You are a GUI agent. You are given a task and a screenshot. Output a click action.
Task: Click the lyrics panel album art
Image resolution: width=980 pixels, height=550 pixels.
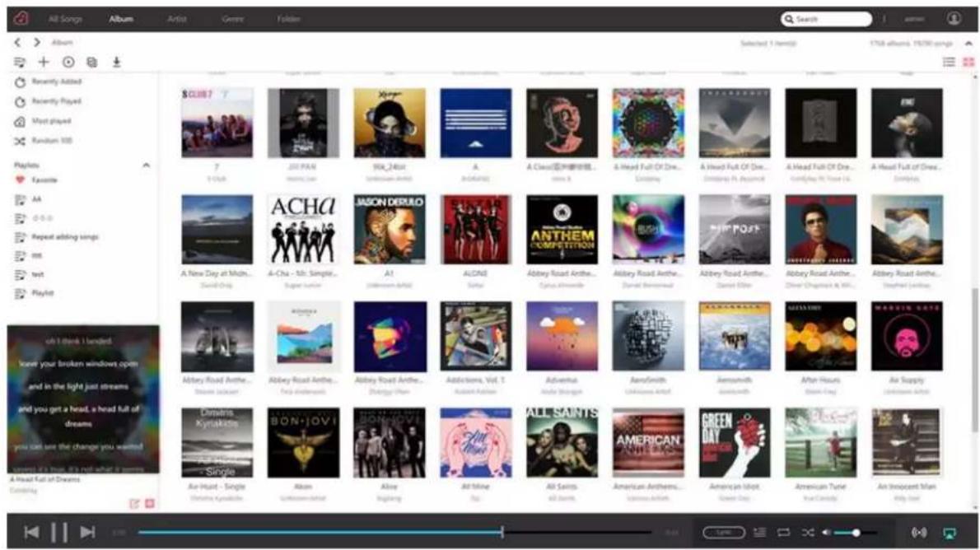tap(83, 399)
